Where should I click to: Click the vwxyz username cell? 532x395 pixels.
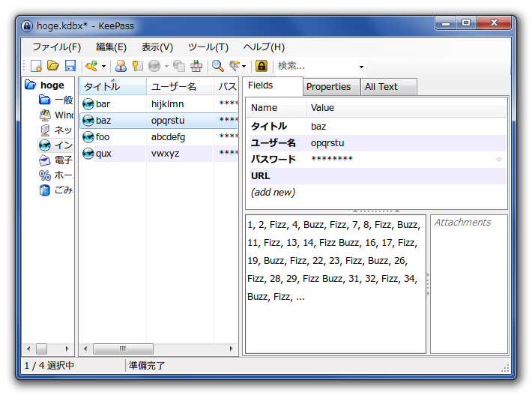pyautogui.click(x=165, y=154)
